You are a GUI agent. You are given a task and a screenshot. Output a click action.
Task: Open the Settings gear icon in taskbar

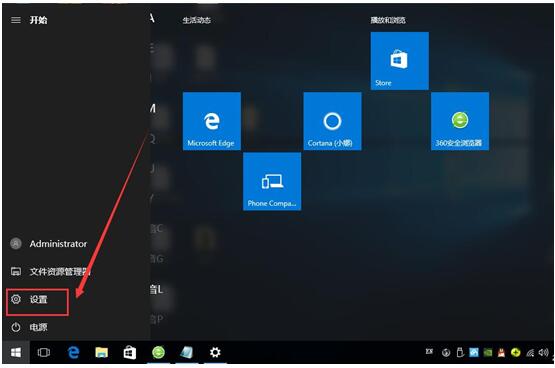point(215,352)
